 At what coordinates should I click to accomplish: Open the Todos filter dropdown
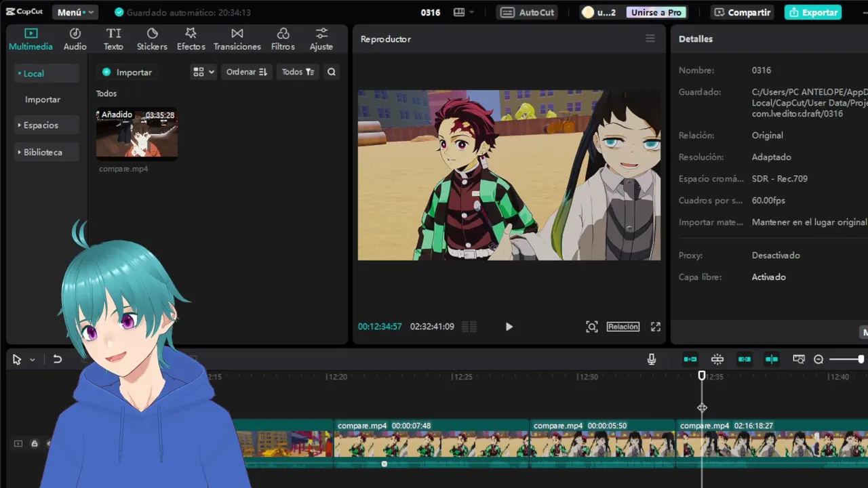point(298,72)
